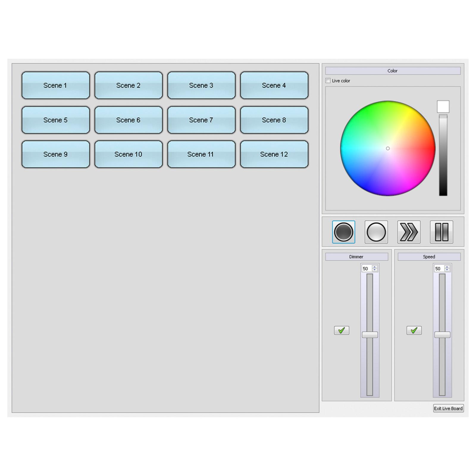Click the white color preview swatch
This screenshot has height=476, width=476.
(x=443, y=107)
